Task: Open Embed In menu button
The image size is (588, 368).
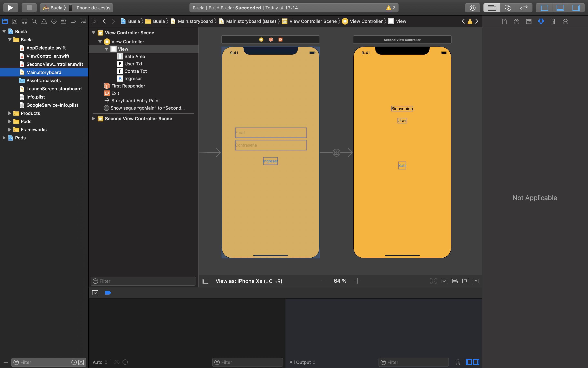Action: (x=444, y=281)
